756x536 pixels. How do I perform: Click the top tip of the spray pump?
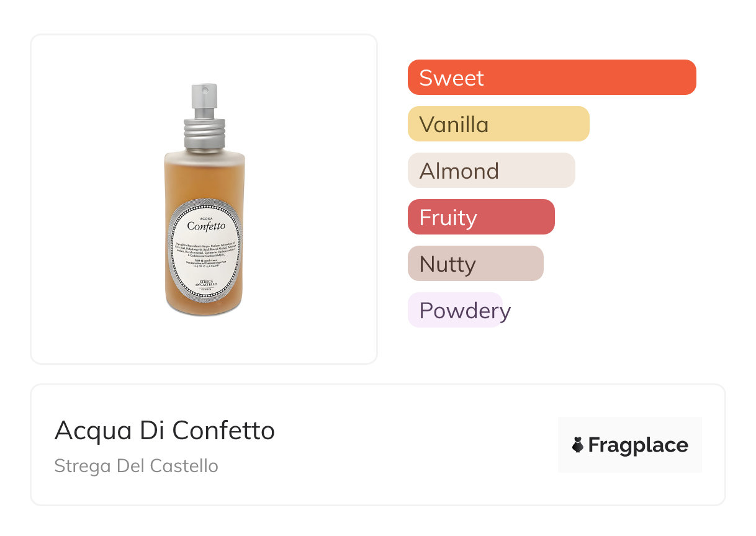coord(204,87)
